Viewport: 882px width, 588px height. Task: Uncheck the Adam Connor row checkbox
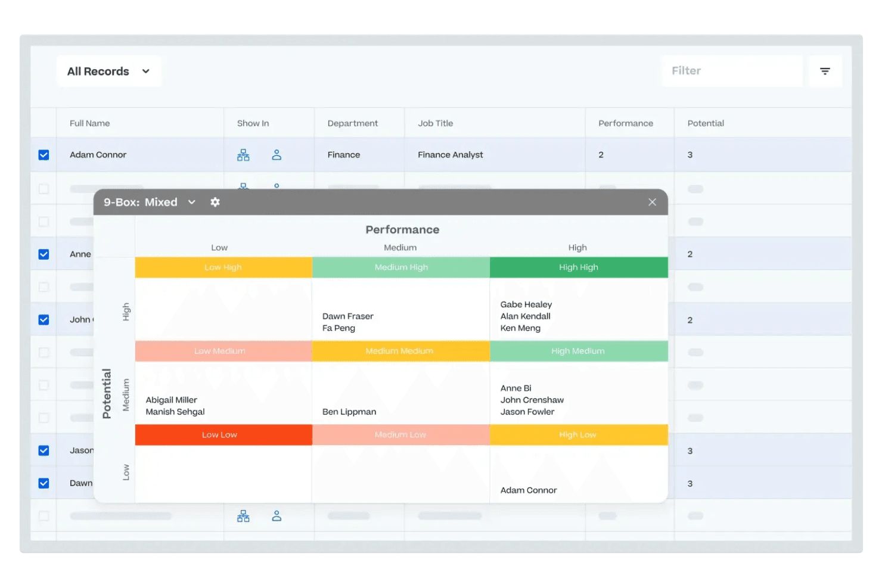point(44,155)
